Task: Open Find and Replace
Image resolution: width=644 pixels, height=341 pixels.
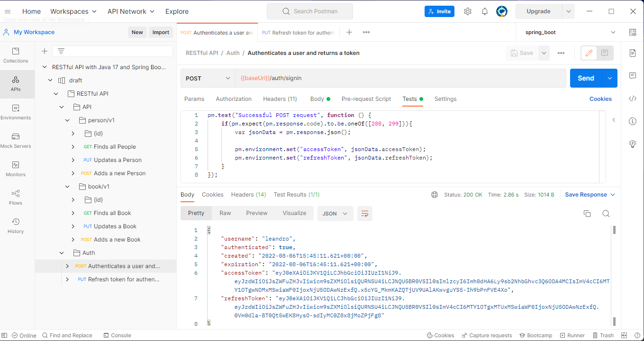Action: click(67, 335)
